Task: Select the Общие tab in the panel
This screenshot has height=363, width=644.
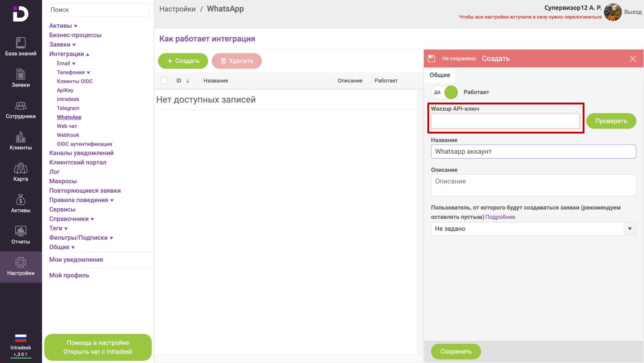Action: (x=440, y=75)
